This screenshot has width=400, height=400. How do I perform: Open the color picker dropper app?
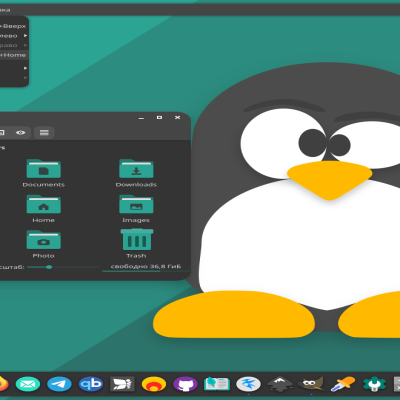pos(343,384)
